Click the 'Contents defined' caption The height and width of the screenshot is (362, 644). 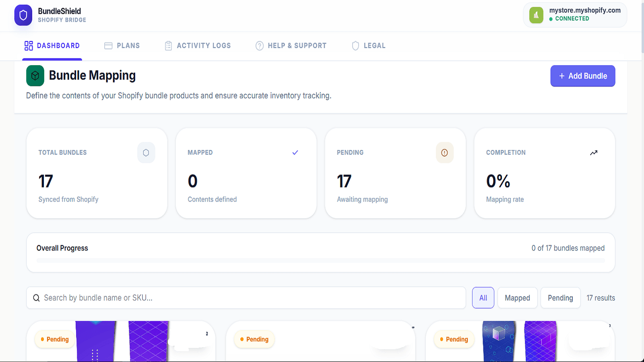[x=212, y=200]
